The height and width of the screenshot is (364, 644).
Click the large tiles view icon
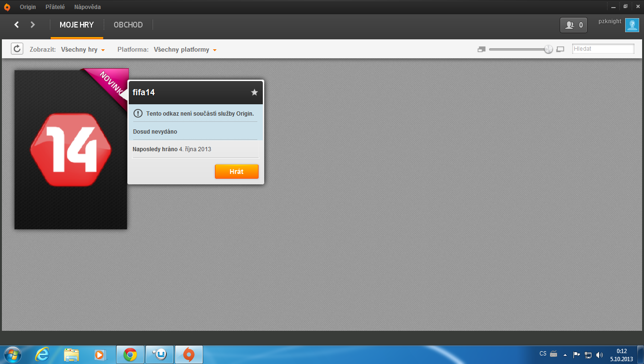pyautogui.click(x=560, y=49)
